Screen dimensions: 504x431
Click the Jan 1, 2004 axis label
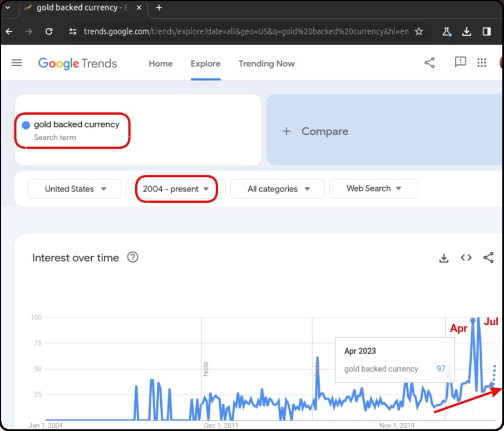pos(46,425)
